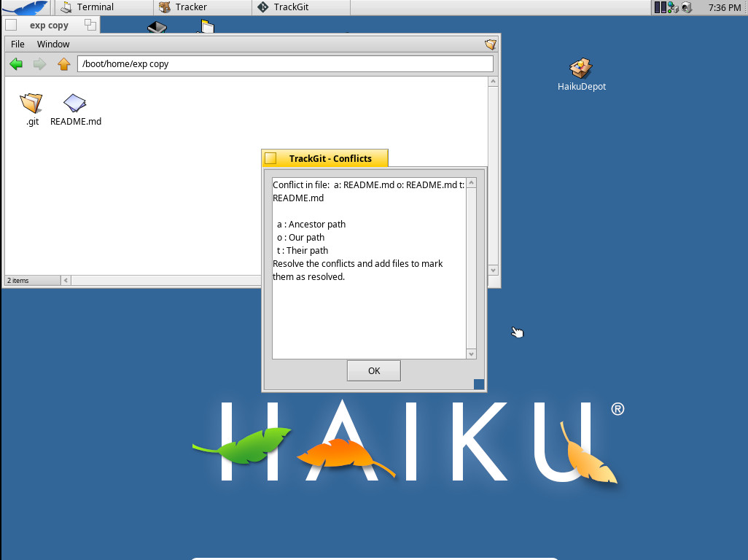
Task: Click the /boot/home/exp copy path field
Action: pyautogui.click(x=285, y=64)
